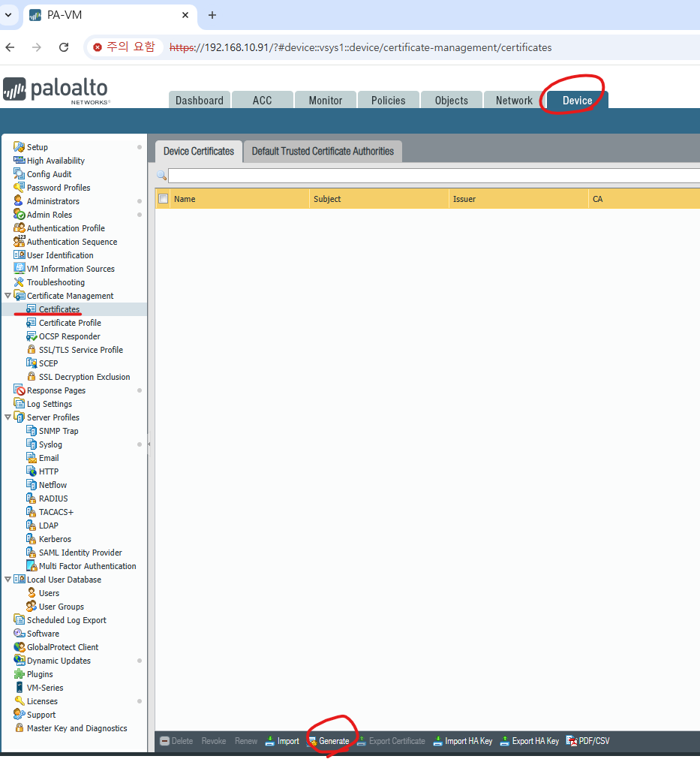700x759 pixels.
Task: Sort table by the Subject column header
Action: tap(379, 199)
